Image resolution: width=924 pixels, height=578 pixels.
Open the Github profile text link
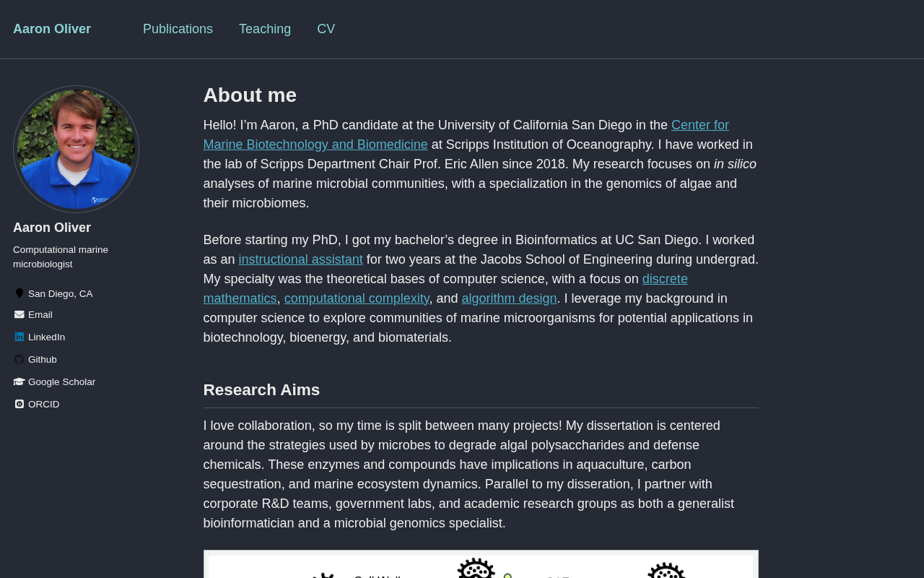42,359
